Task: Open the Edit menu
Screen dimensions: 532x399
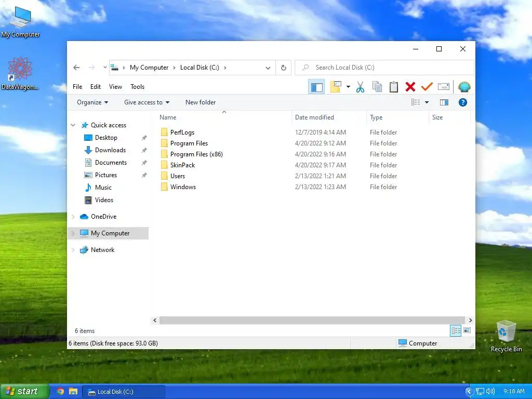Action: pyautogui.click(x=96, y=87)
